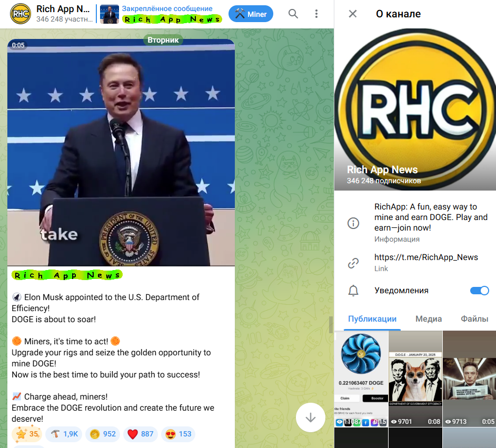Add the heart-eyes reaction showing 153
Screen dimensions: 496x448
(178, 434)
